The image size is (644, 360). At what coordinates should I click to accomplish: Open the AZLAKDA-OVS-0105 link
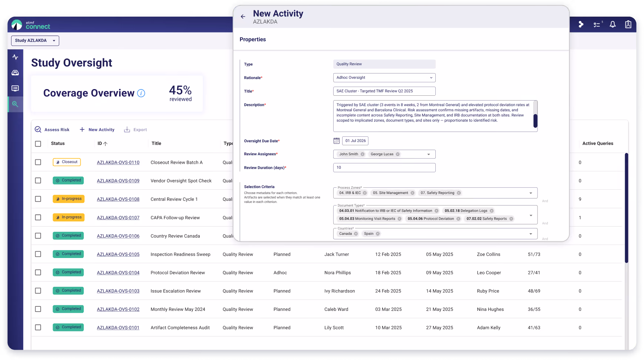118,254
